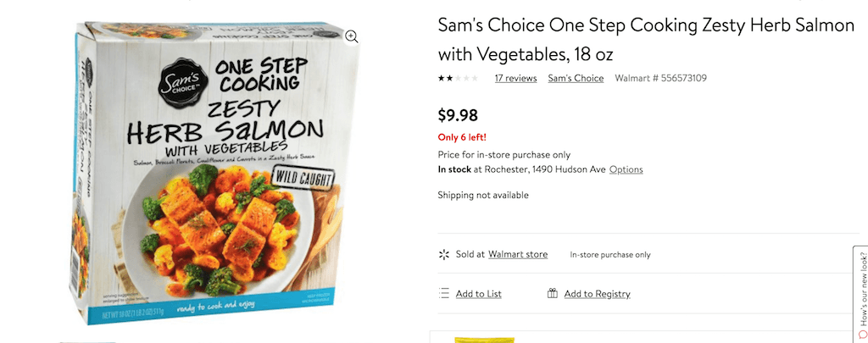868x343 pixels.
Task: Click the "Shipping not available" text
Action: [482, 196]
